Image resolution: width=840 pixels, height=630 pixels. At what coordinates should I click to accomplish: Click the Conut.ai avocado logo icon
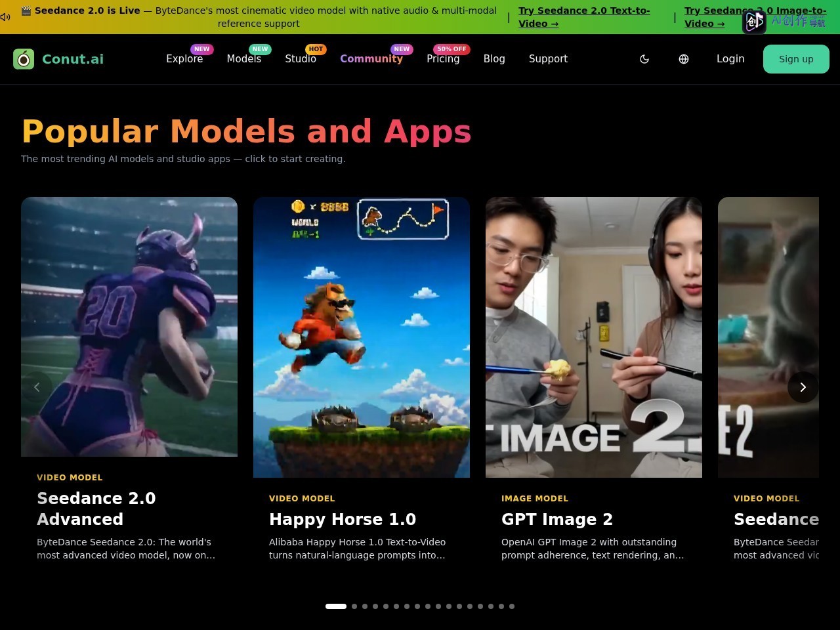[x=24, y=59]
